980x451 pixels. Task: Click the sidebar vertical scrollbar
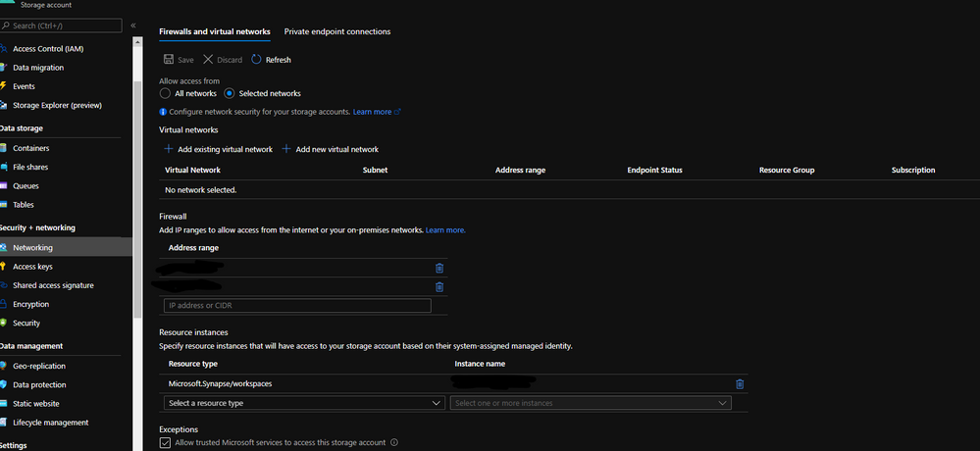(137, 200)
